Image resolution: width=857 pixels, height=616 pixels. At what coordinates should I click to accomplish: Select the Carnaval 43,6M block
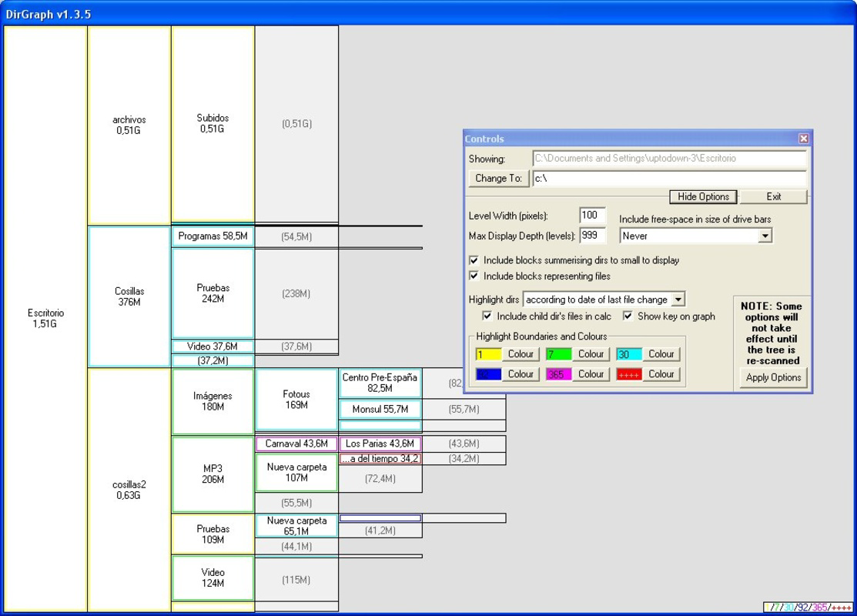(296, 444)
